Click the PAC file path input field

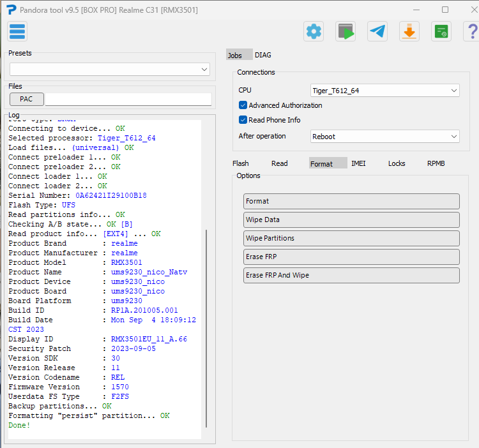[128, 100]
